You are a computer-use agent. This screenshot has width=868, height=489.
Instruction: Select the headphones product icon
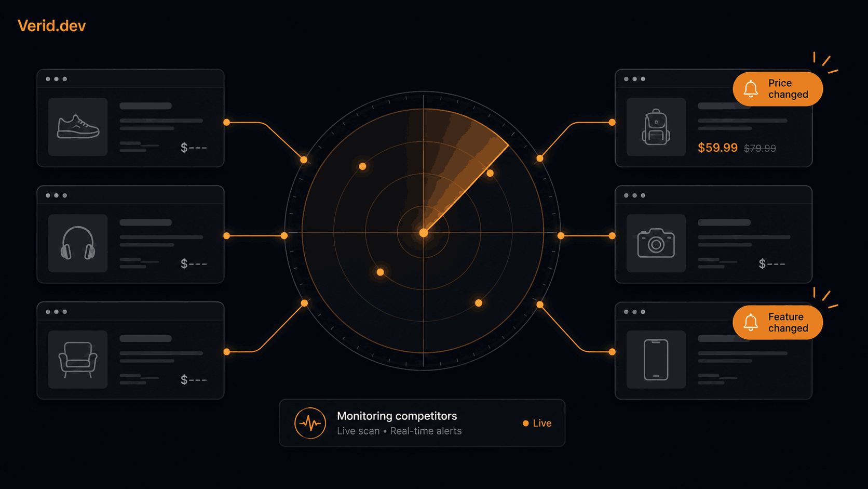[78, 243]
